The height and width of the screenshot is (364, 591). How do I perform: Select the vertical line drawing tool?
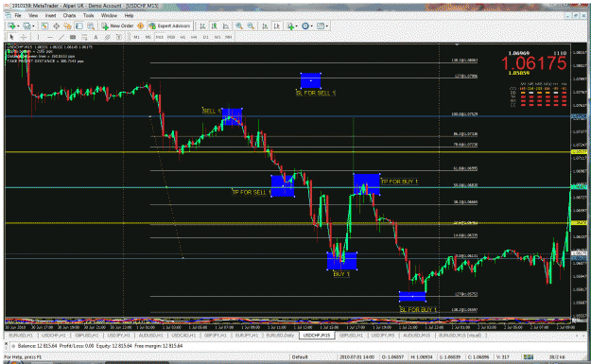38,37
